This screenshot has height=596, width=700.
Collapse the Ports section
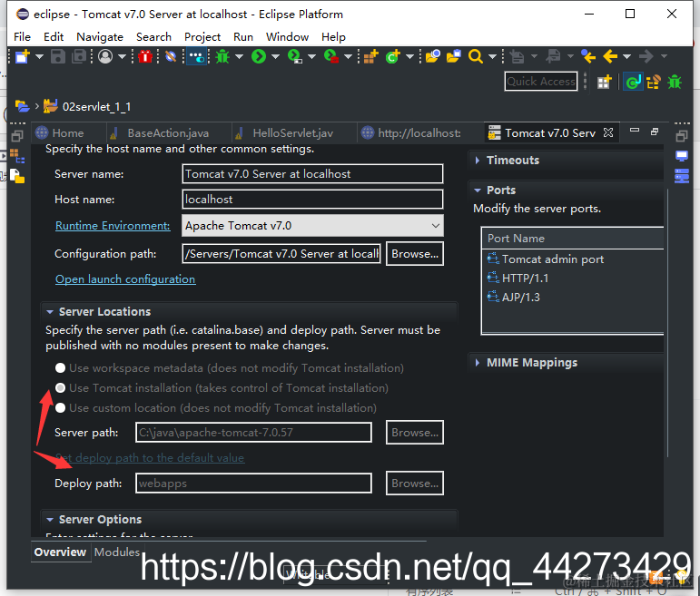pos(478,191)
